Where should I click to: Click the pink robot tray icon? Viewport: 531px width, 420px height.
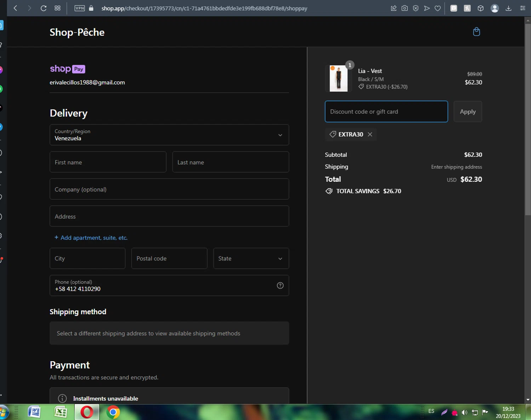pyautogui.click(x=455, y=413)
